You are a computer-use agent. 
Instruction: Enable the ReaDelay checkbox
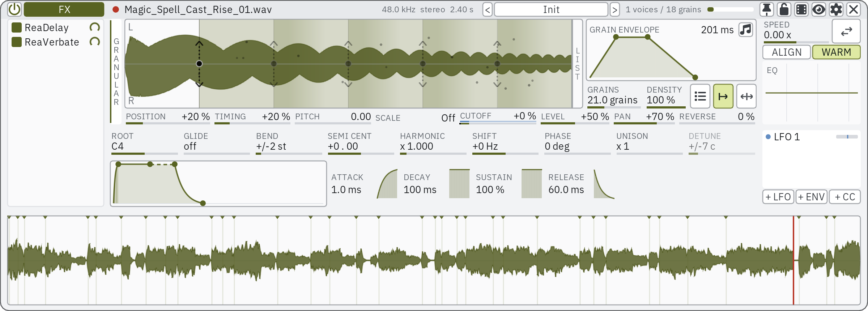16,27
